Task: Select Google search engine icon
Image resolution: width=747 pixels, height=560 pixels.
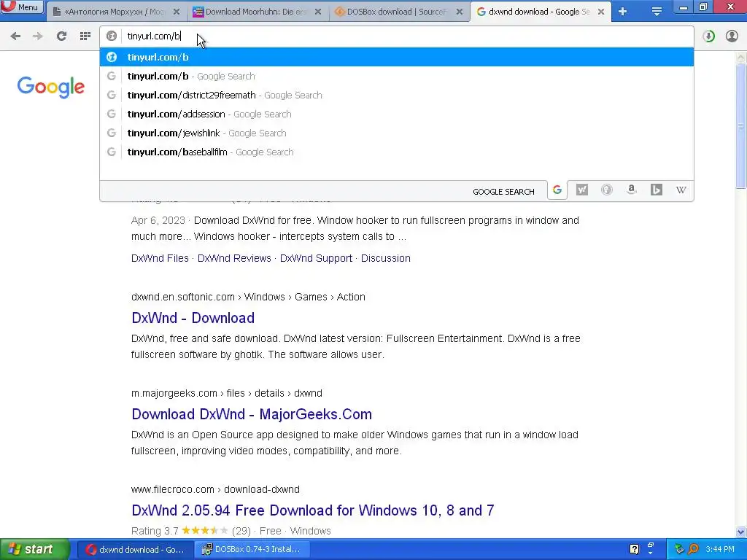Action: tap(557, 190)
